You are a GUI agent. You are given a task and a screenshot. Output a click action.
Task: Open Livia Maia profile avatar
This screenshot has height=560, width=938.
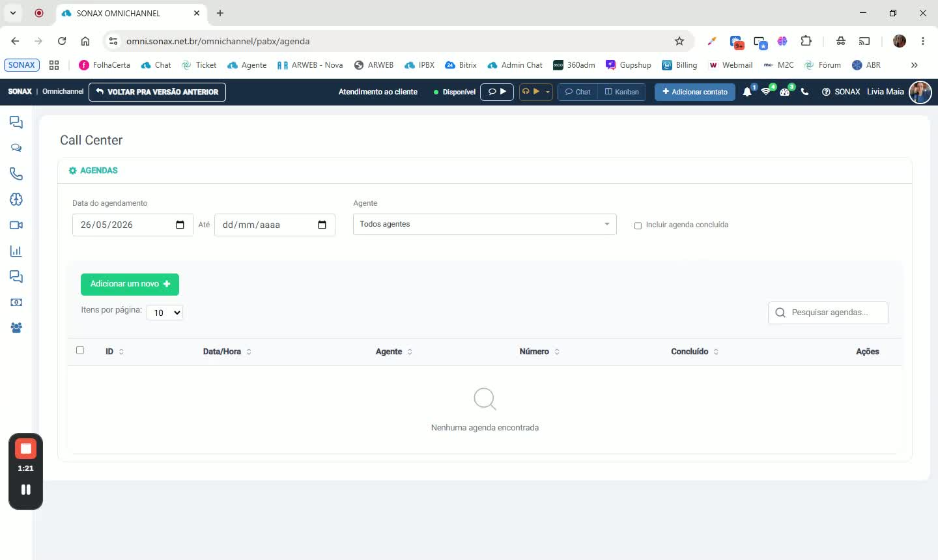coord(920,92)
